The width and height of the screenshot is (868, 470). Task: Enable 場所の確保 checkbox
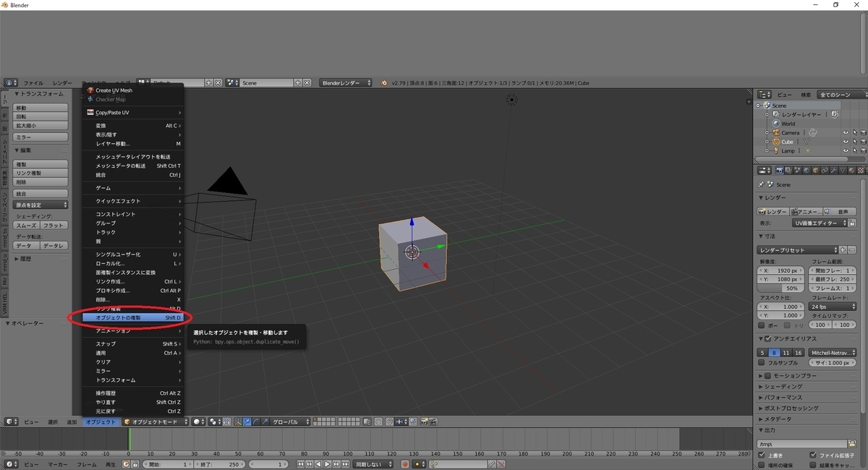click(x=762, y=465)
